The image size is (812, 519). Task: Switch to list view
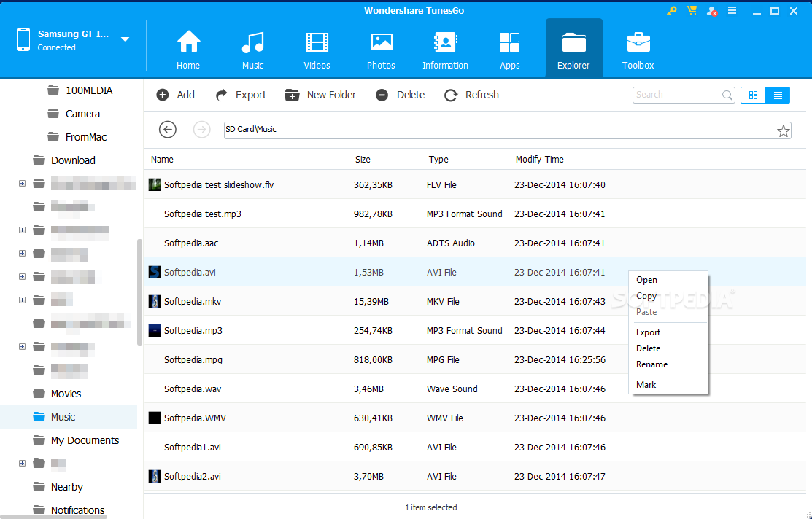pos(778,95)
